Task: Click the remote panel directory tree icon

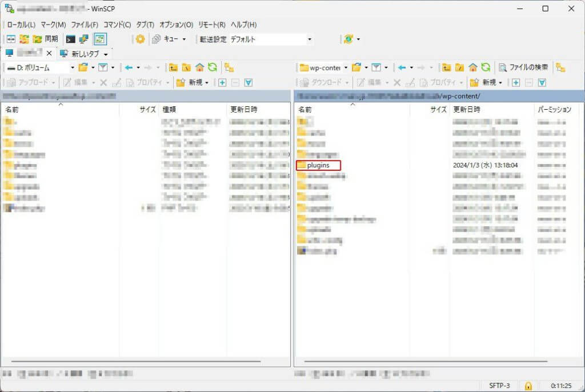Action: (560, 67)
